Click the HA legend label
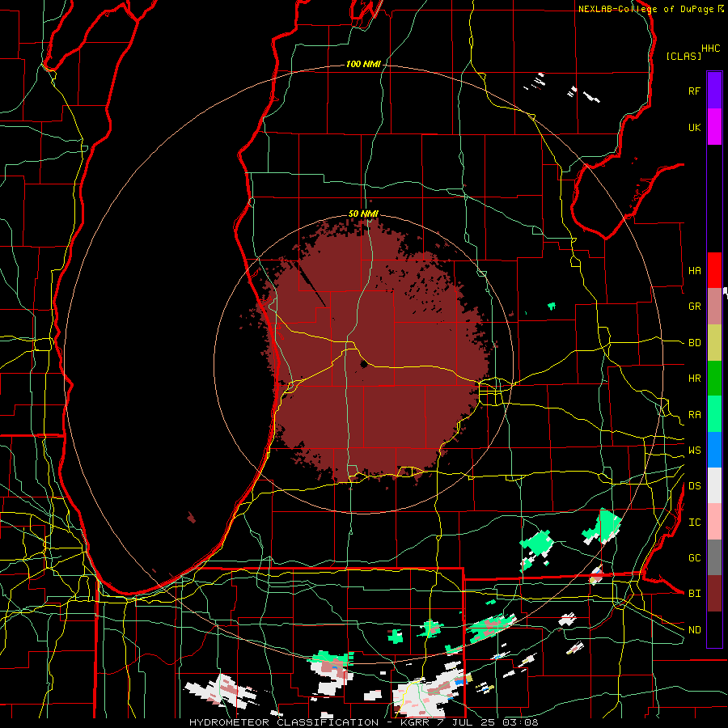Screen dimensions: 728x728 pos(694,270)
